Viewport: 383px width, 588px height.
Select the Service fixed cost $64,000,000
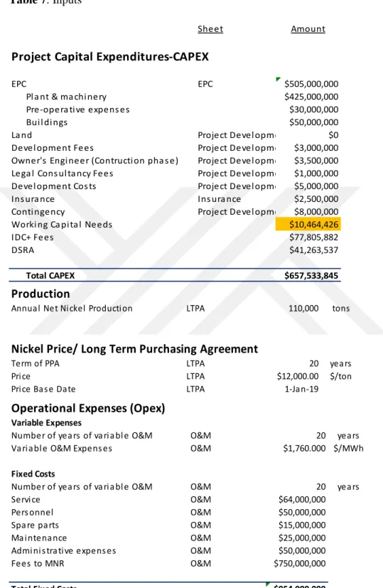(x=302, y=500)
